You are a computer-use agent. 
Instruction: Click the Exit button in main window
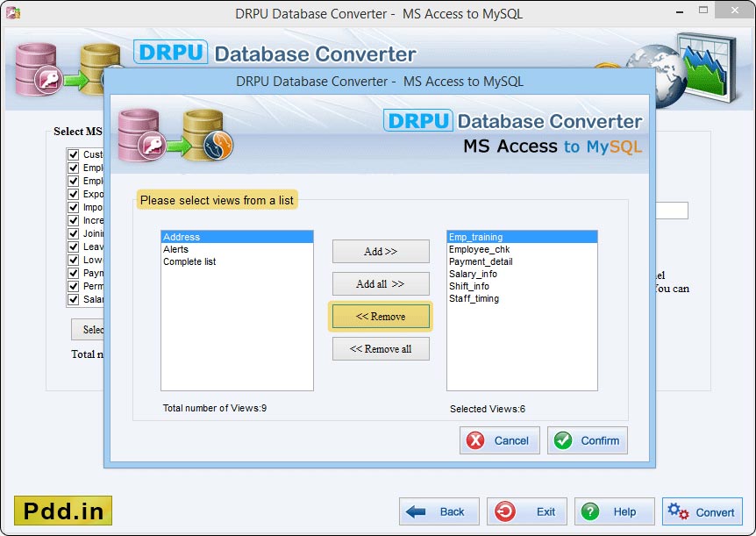point(527,511)
